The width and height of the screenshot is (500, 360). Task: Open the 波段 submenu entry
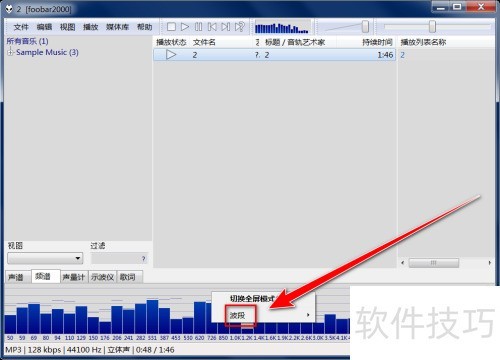coord(263,315)
